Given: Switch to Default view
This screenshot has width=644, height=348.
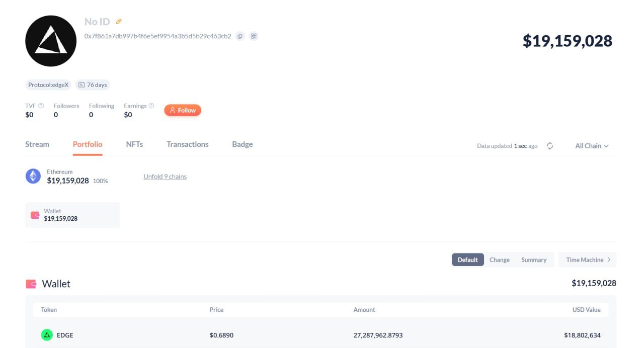Looking at the screenshot, I should tap(468, 259).
